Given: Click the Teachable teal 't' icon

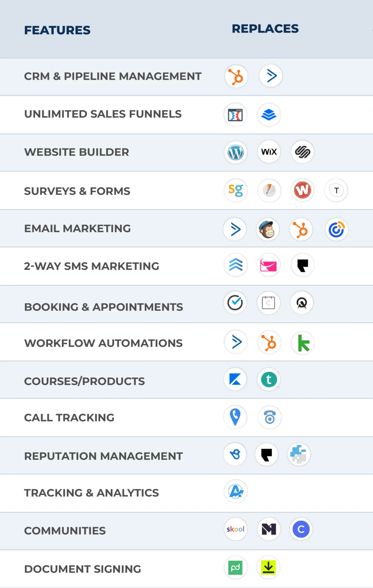Looking at the screenshot, I should (x=269, y=379).
